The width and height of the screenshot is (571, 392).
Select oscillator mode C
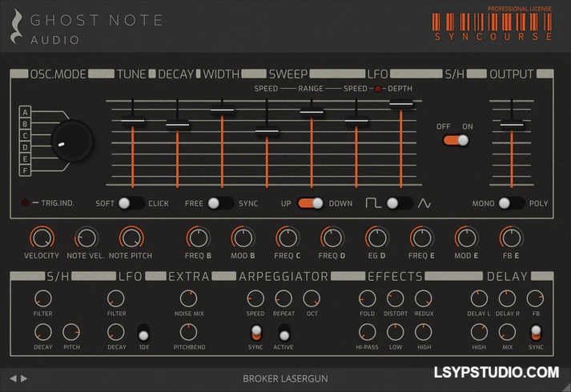[25, 135]
